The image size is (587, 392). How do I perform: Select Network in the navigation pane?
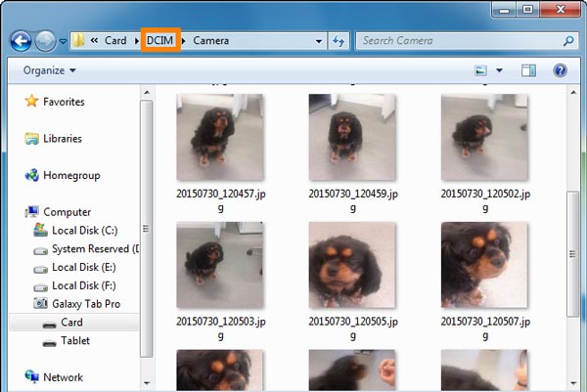63,377
